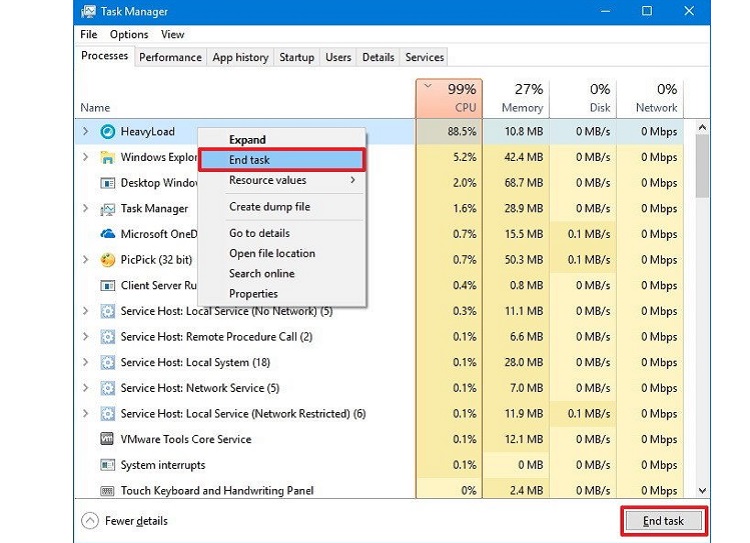Image resolution: width=750 pixels, height=543 pixels.
Task: Open the Options menu
Action: (129, 34)
